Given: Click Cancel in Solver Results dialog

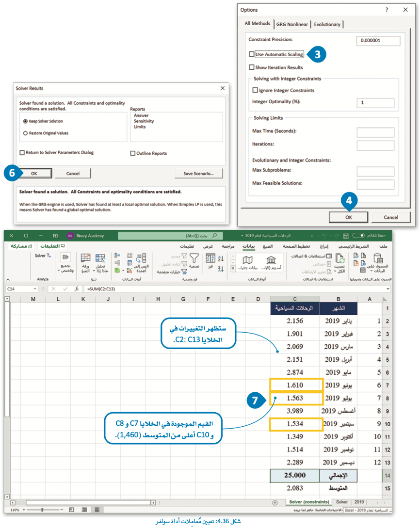Looking at the screenshot, I should point(73,174).
